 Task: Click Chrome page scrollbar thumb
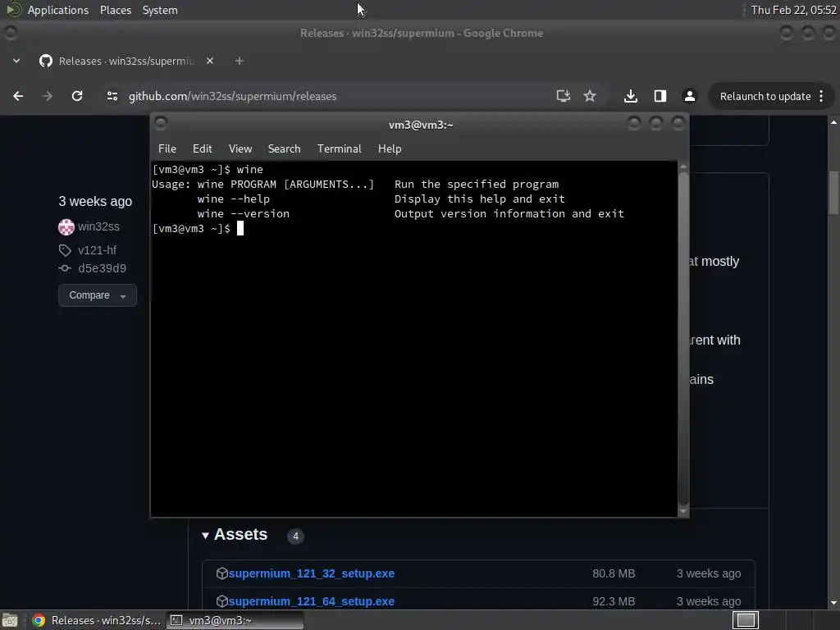(x=834, y=192)
